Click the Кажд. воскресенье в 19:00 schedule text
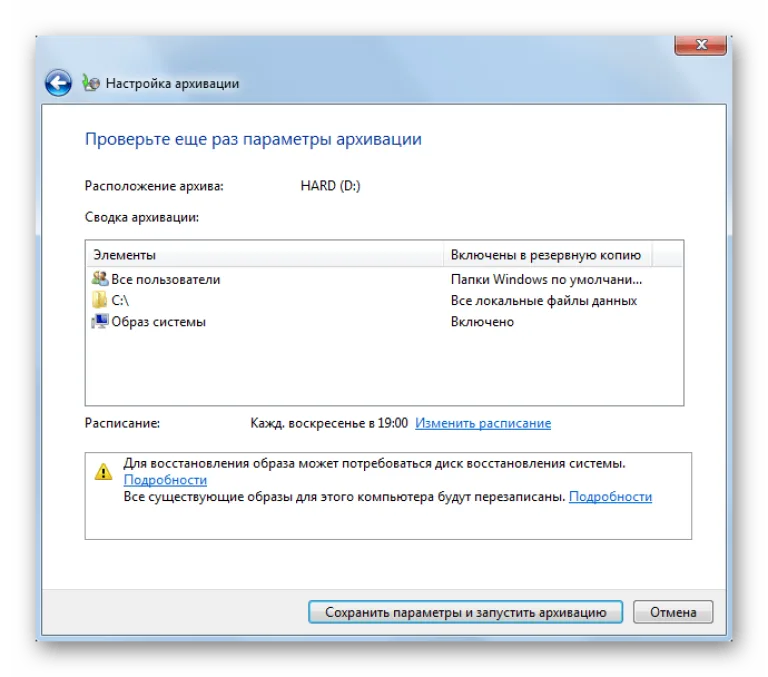 tap(329, 423)
